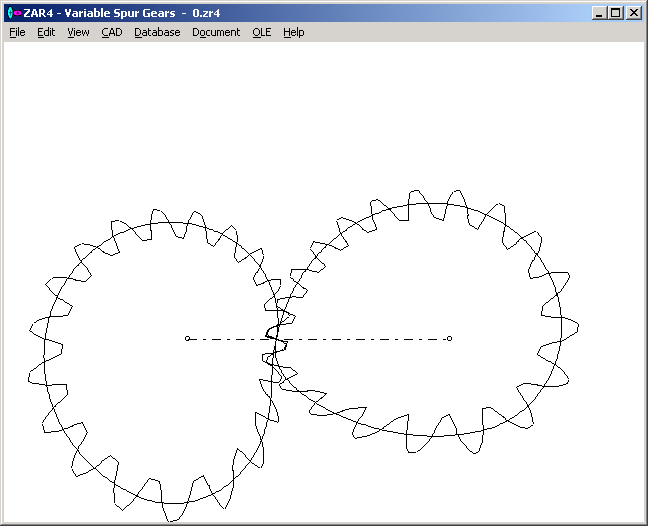This screenshot has height=526, width=648.
Task: Open the Edit menu
Action: (46, 32)
